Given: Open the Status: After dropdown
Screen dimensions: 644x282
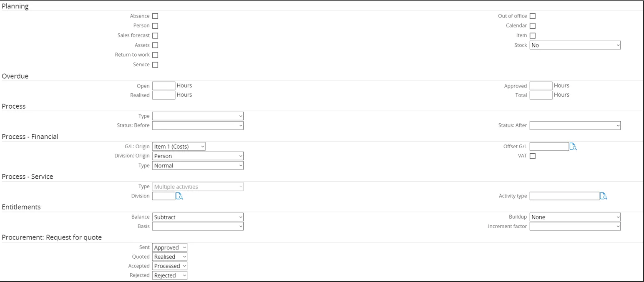Looking at the screenshot, I should (575, 125).
